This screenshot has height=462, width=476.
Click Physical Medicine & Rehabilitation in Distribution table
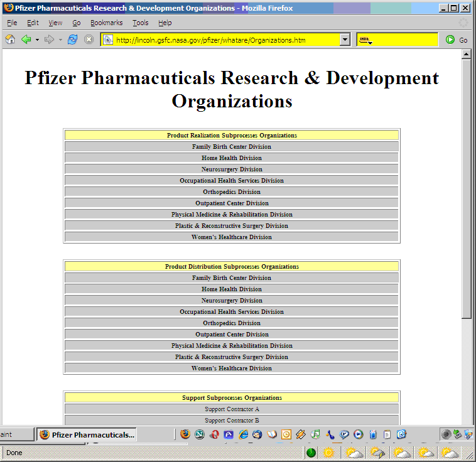232,346
